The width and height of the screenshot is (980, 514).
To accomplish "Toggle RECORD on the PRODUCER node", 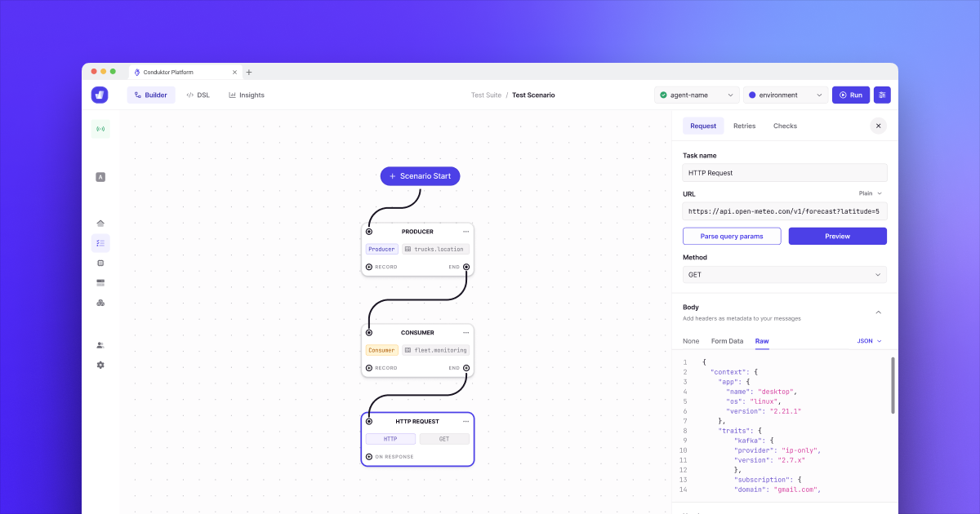I will point(368,267).
